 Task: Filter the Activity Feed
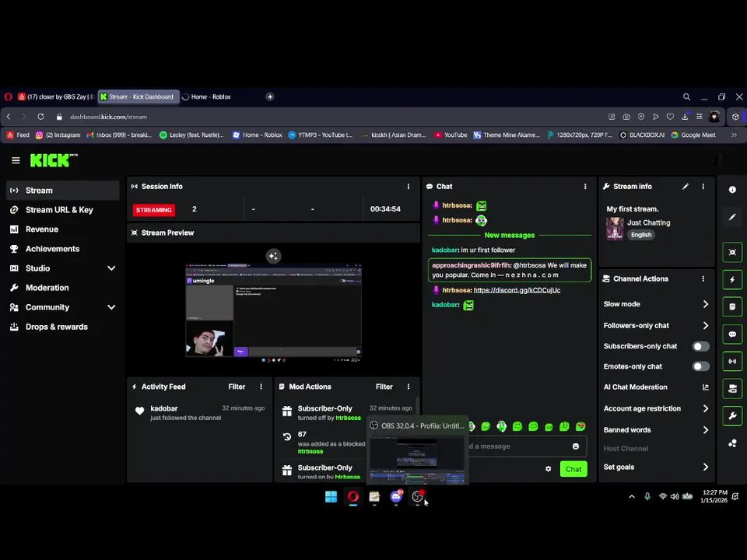237,387
